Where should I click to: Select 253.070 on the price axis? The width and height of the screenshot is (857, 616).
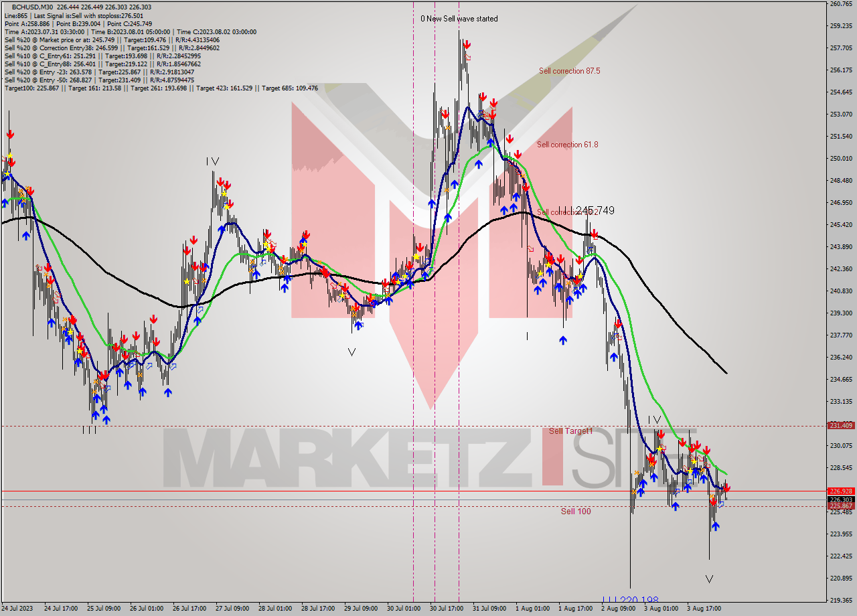click(x=841, y=114)
